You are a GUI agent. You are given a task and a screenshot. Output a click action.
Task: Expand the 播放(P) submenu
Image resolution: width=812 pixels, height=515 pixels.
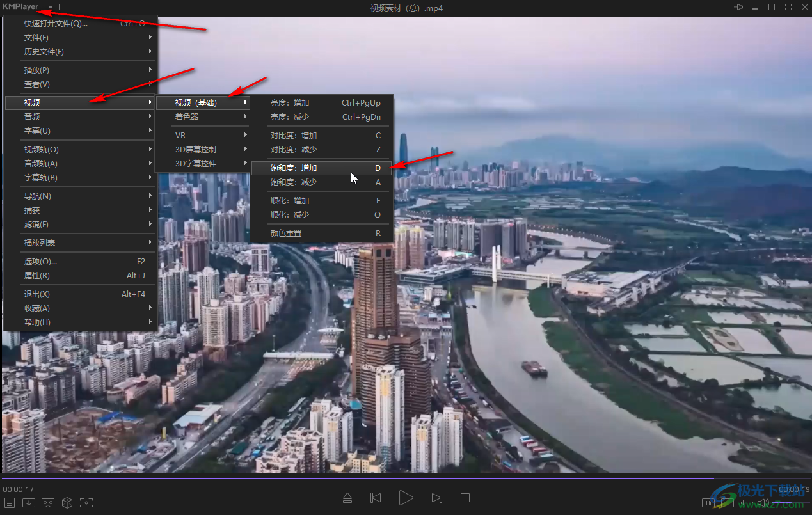click(81, 70)
